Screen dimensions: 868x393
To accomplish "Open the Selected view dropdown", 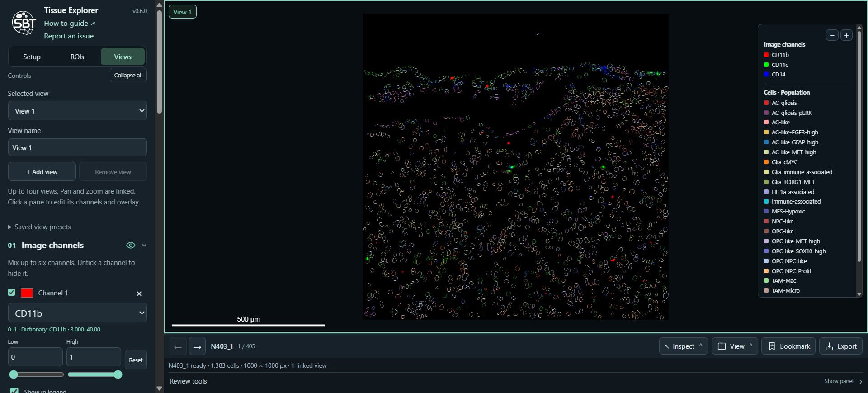I will [x=77, y=111].
